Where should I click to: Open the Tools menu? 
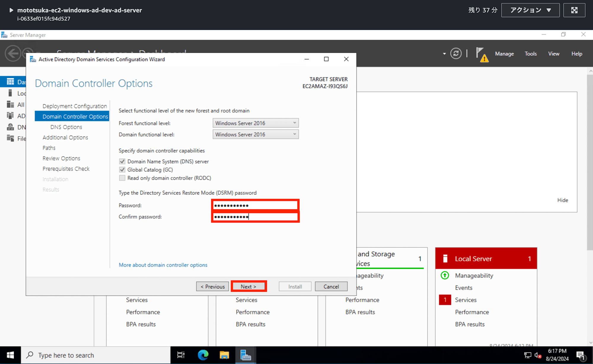point(530,54)
